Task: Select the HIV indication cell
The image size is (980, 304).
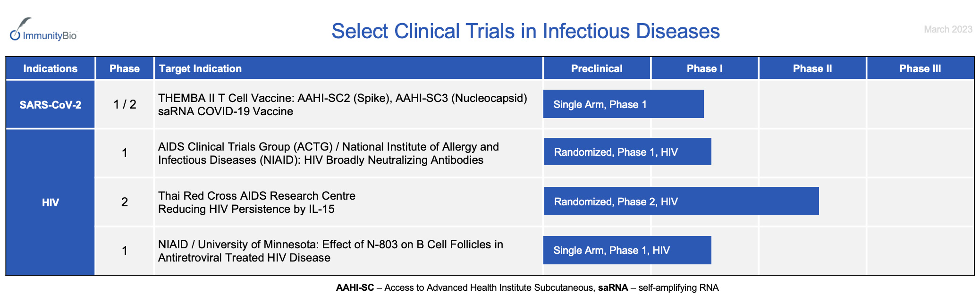Action: pyautogui.click(x=51, y=203)
